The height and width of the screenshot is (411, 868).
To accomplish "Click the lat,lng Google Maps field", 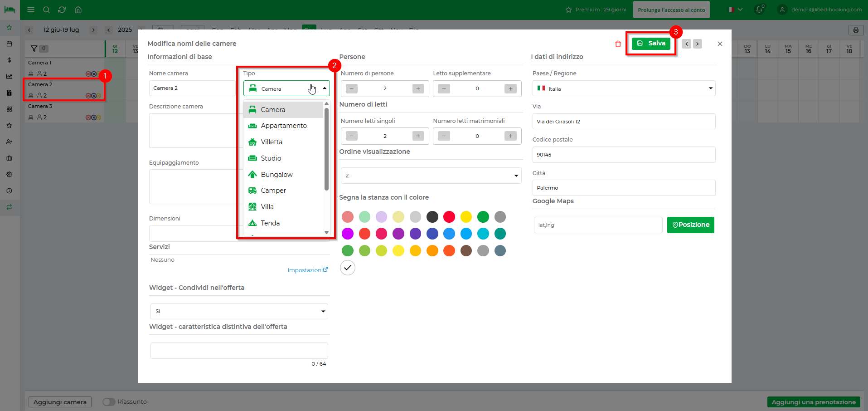I will point(598,225).
